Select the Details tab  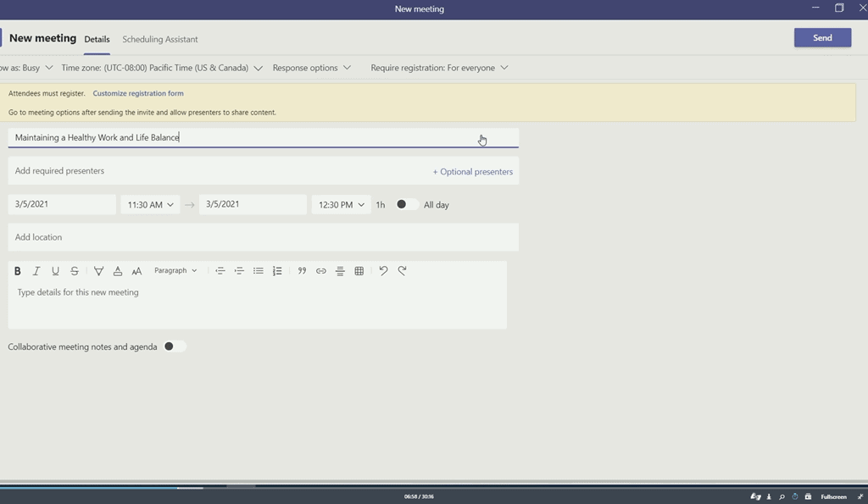click(97, 40)
